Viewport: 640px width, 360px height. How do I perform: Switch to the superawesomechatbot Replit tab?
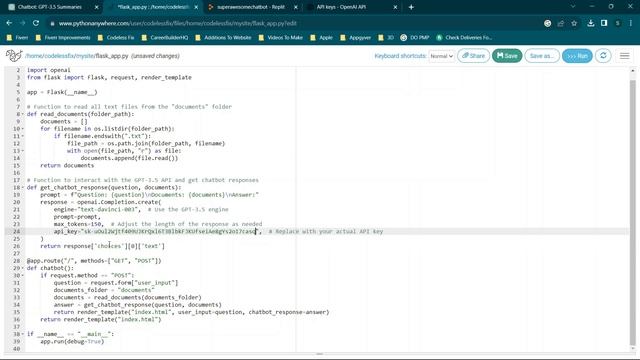click(x=251, y=7)
